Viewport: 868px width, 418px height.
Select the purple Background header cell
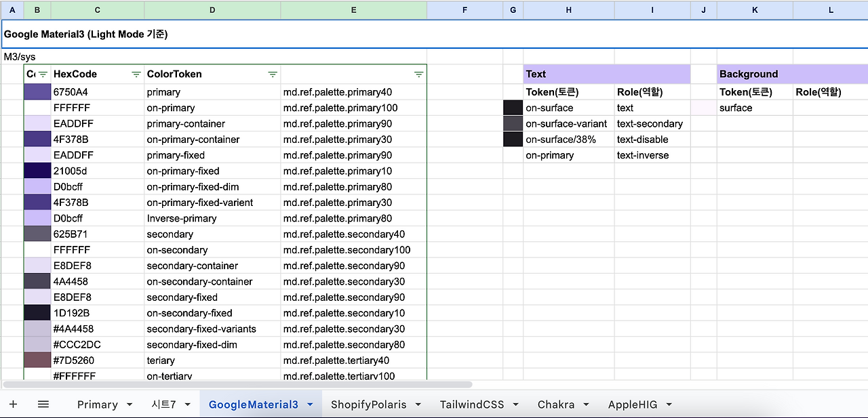(793, 74)
